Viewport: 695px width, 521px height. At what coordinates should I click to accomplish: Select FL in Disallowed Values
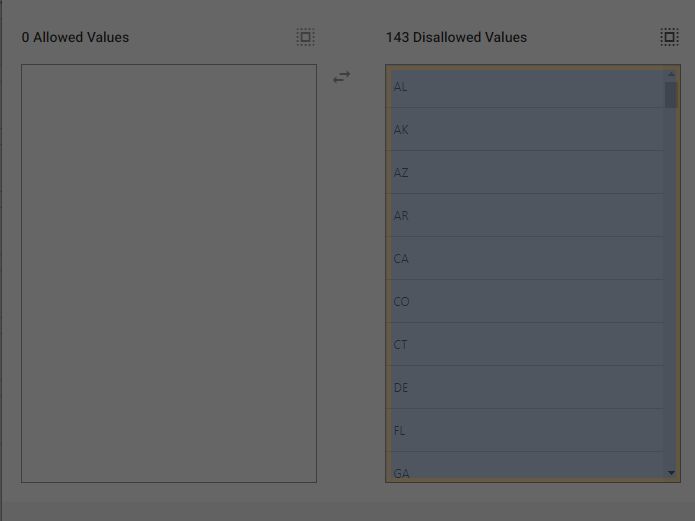click(525, 430)
